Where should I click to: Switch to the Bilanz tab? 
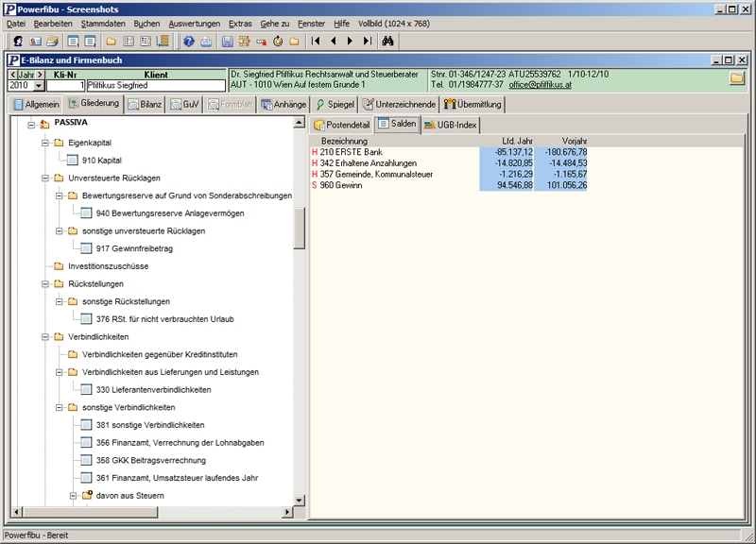tap(145, 104)
